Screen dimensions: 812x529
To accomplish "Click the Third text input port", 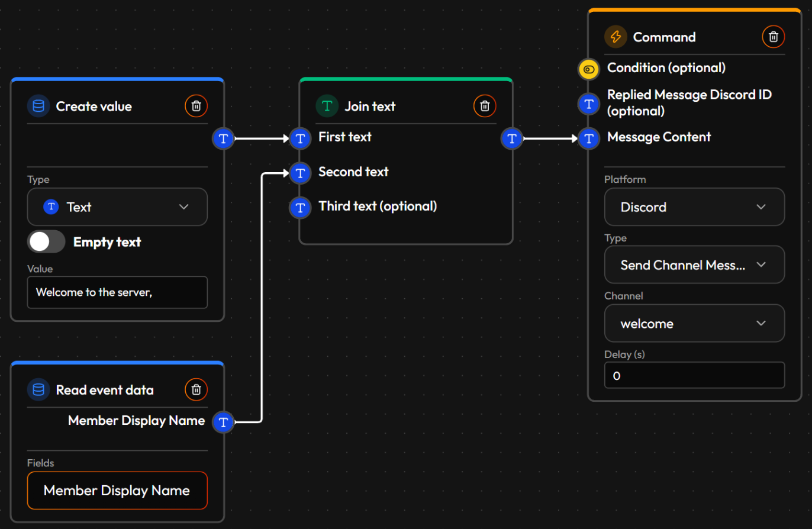I will pyautogui.click(x=301, y=208).
